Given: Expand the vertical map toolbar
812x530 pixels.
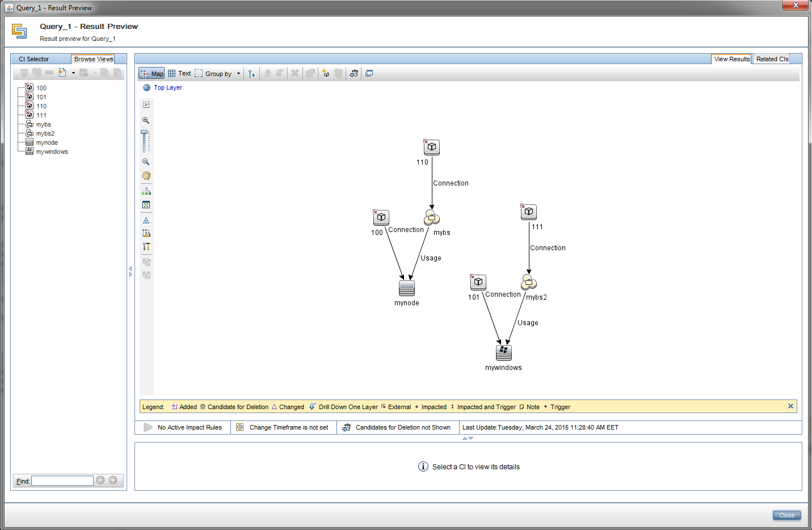Looking at the screenshot, I should tap(146, 105).
